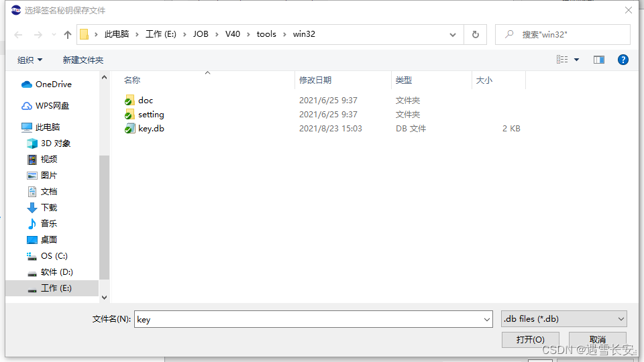Click the 取消 button
The width and height of the screenshot is (644, 362).
point(598,340)
